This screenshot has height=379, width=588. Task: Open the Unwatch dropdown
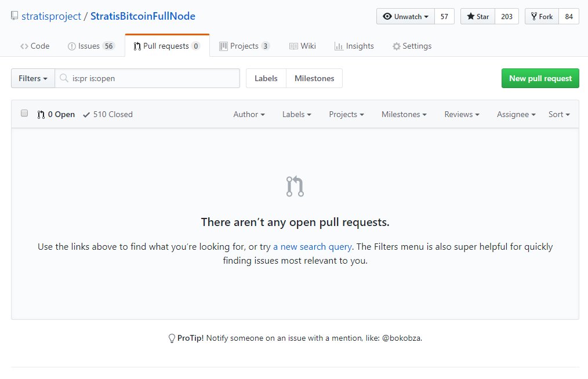pos(405,16)
